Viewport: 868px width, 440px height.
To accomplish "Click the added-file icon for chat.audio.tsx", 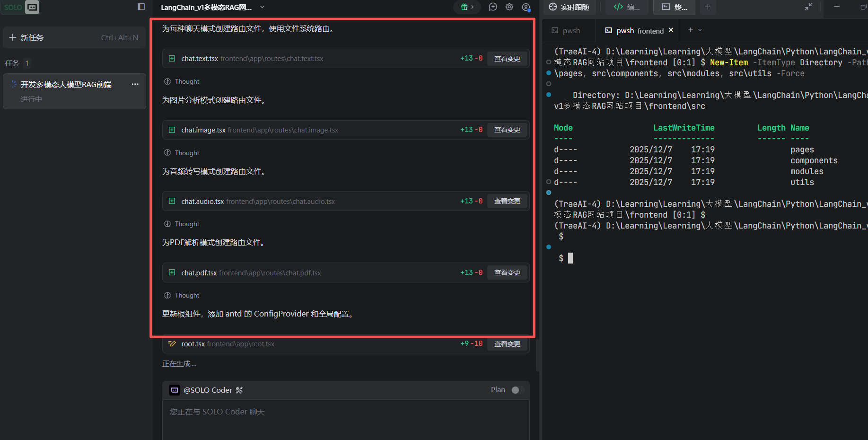I will 172,201.
